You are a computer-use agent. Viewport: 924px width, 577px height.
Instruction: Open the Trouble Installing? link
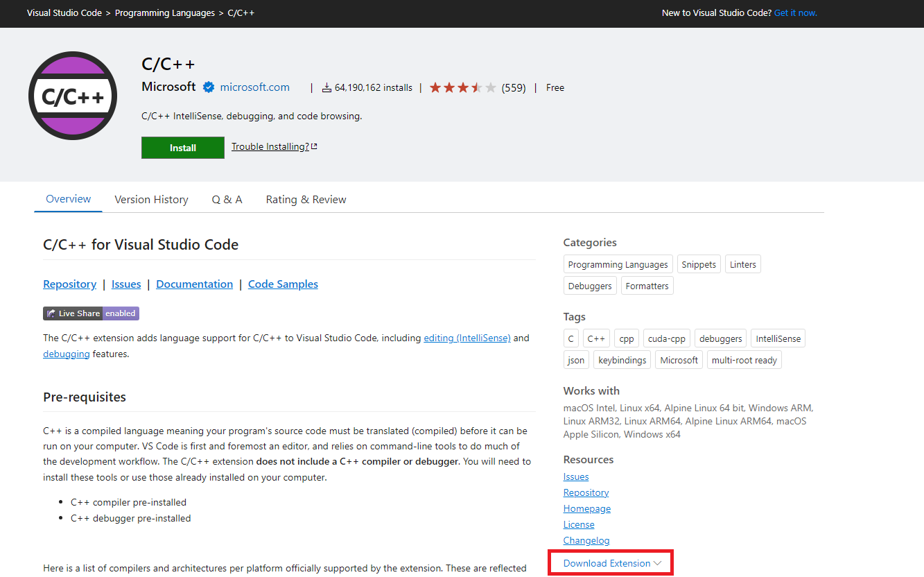[274, 146]
